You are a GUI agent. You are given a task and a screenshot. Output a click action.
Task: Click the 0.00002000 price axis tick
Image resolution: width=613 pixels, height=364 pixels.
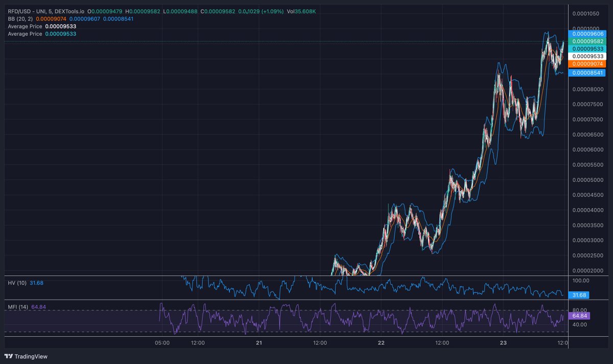coord(587,271)
